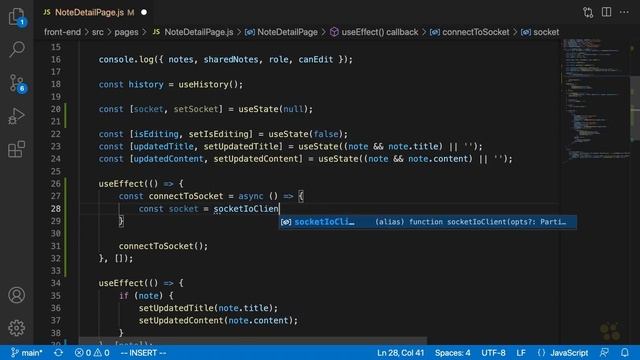Image resolution: width=640 pixels, height=360 pixels.
Task: Click updatedContent variable in line 24
Action: point(168,159)
